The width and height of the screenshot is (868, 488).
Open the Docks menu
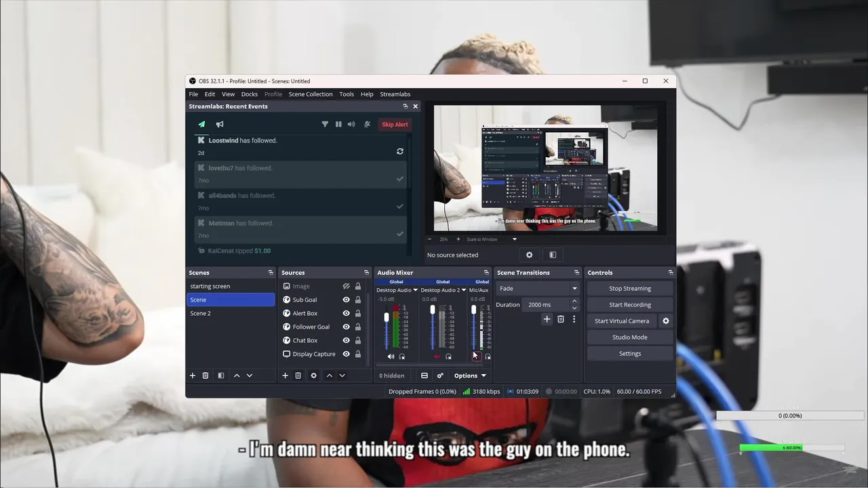point(250,94)
